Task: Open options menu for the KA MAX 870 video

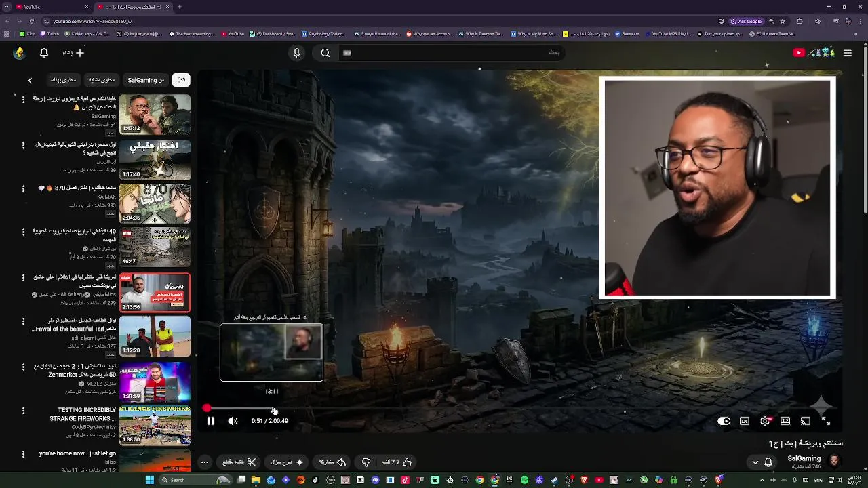Action: pos(23,189)
